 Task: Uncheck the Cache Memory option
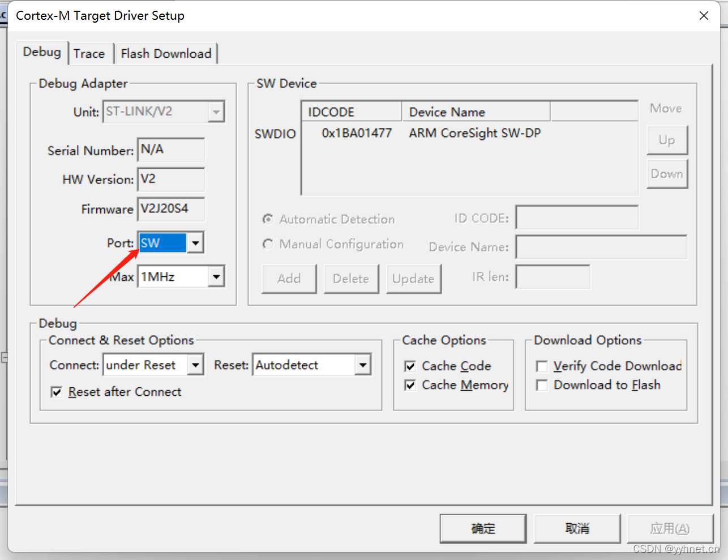410,385
